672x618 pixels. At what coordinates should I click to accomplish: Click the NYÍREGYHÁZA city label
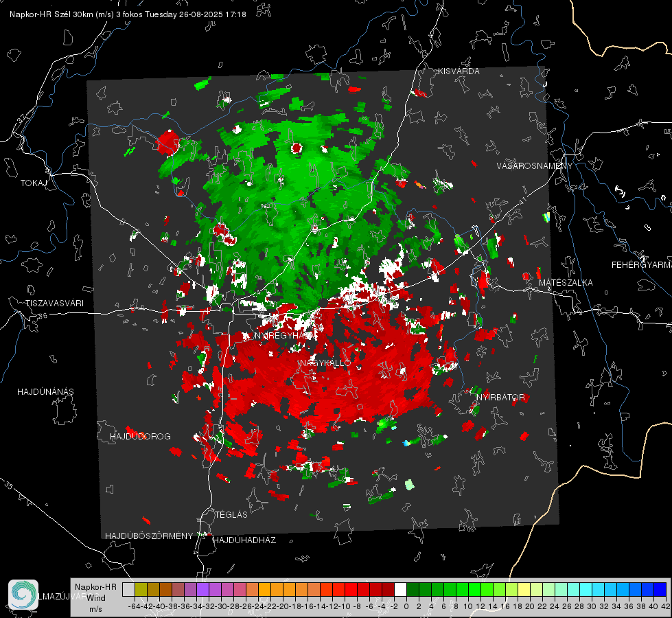[x=284, y=336]
